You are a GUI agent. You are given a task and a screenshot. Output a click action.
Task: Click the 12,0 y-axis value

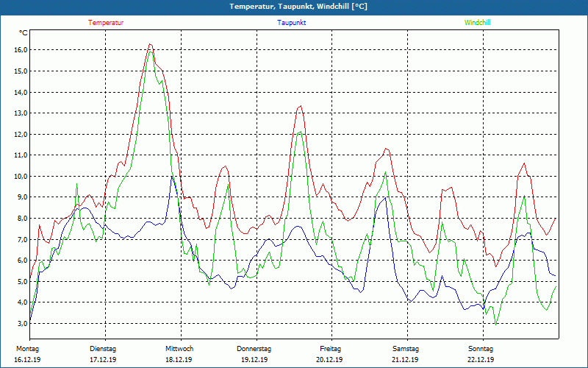coord(21,134)
